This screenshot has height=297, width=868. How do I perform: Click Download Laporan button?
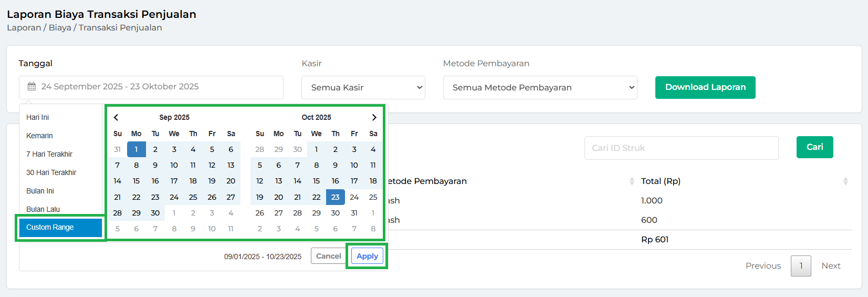click(705, 87)
